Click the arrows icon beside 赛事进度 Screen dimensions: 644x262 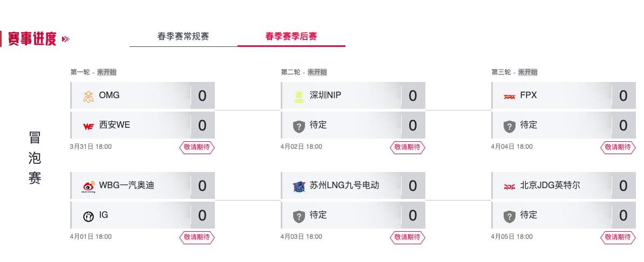(x=66, y=39)
